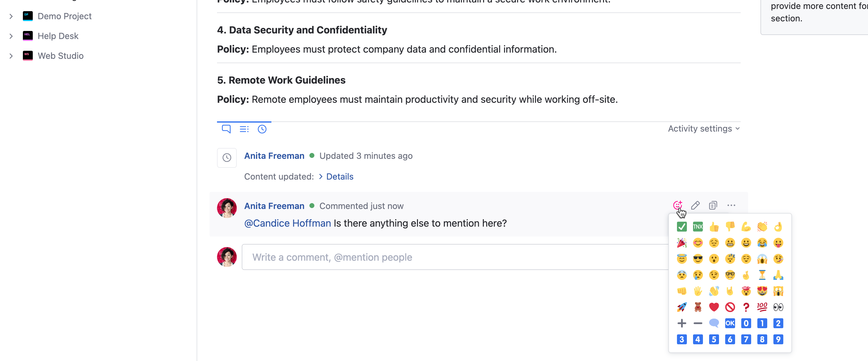Screen dimensions: 868x361
Task: Pick the green checkmark reaction
Action: pyautogui.click(x=681, y=227)
